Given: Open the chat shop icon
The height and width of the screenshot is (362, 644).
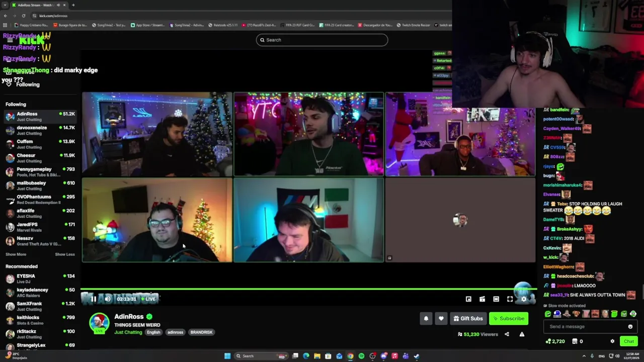Looking at the screenshot, I should pos(575,341).
